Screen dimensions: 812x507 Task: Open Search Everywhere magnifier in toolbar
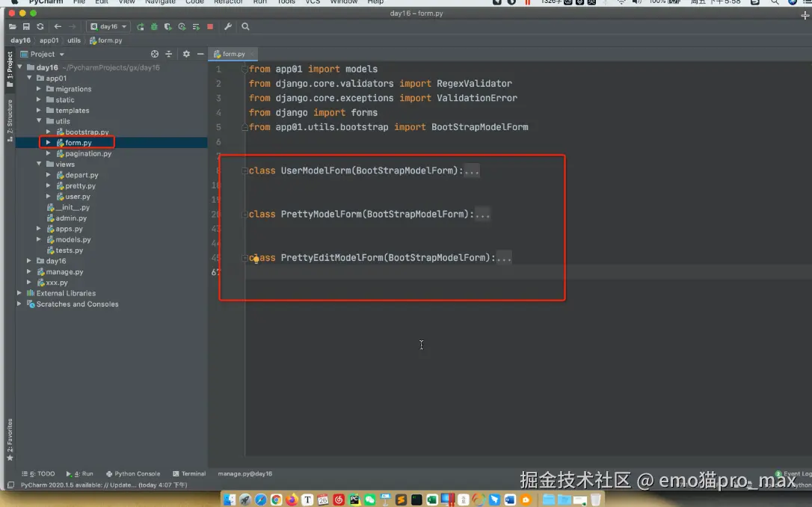point(245,26)
